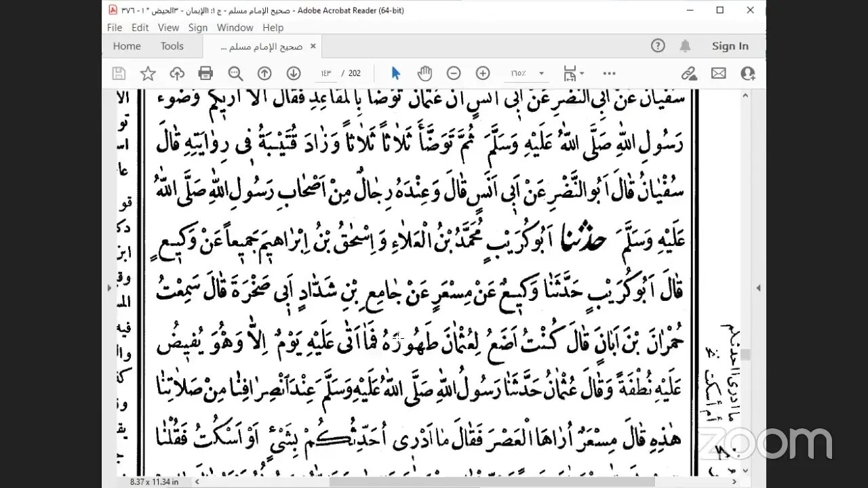
Task: Open the fit page view options
Action: [x=573, y=73]
